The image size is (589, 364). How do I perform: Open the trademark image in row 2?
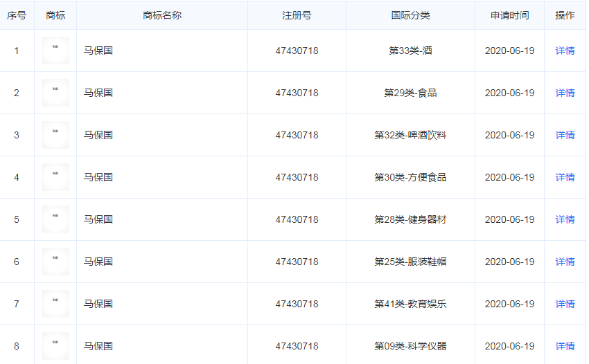[x=55, y=93]
